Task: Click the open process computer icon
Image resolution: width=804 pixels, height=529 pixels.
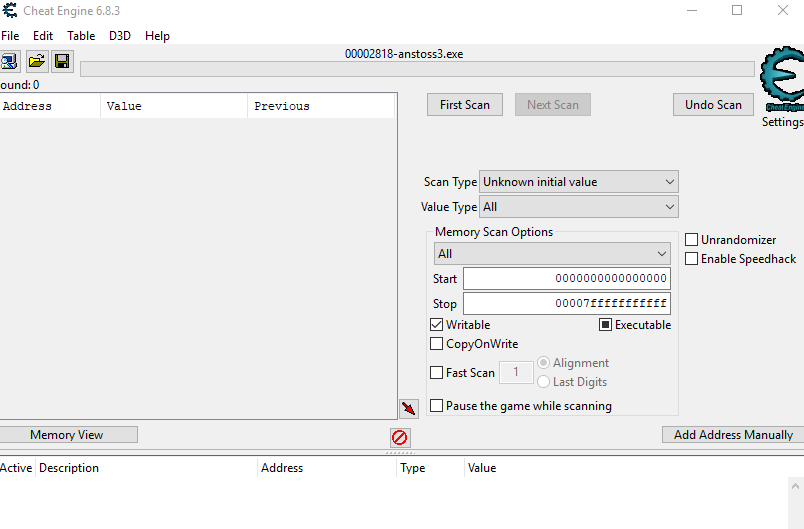Action: [x=9, y=62]
